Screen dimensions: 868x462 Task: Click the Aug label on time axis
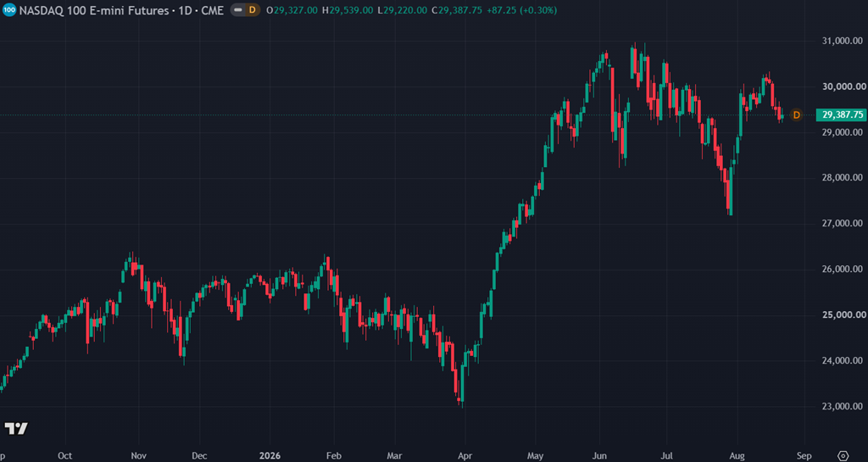737,456
